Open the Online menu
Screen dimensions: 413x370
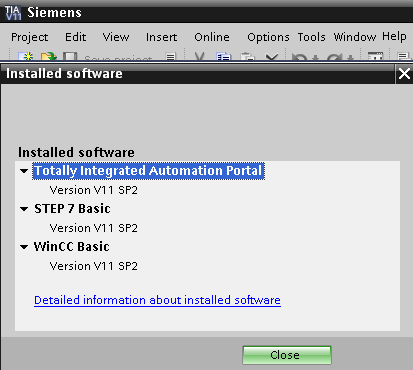tap(212, 37)
